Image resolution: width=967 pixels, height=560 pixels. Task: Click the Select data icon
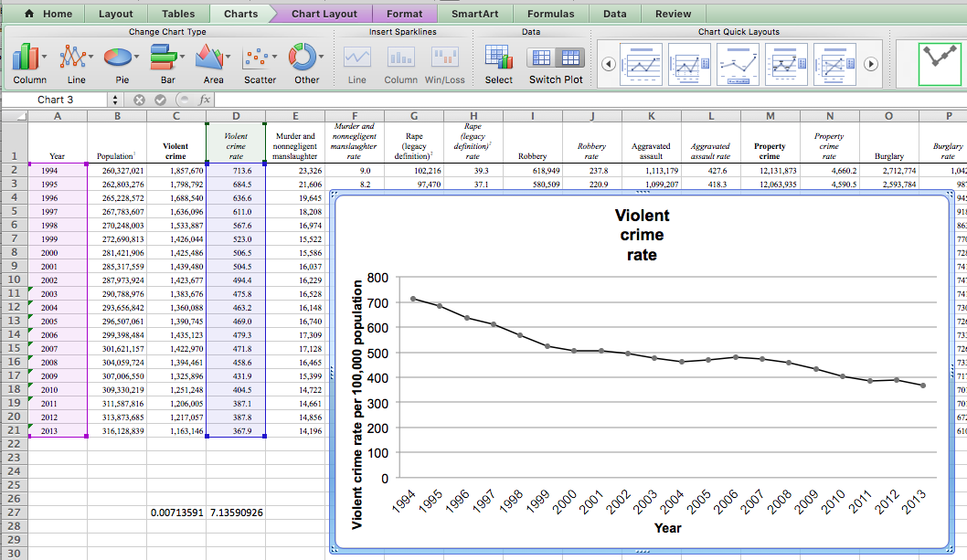(x=498, y=58)
